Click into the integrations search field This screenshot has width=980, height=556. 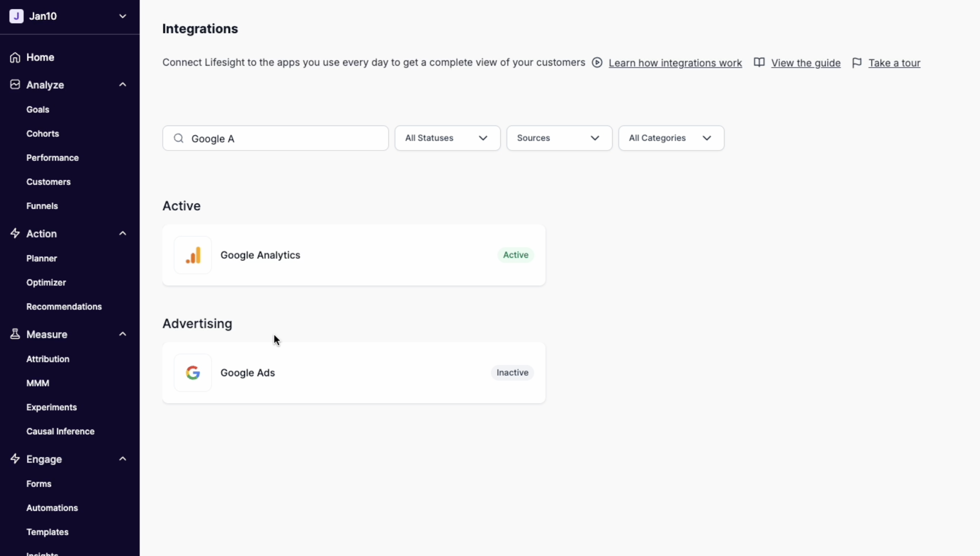pos(283,138)
